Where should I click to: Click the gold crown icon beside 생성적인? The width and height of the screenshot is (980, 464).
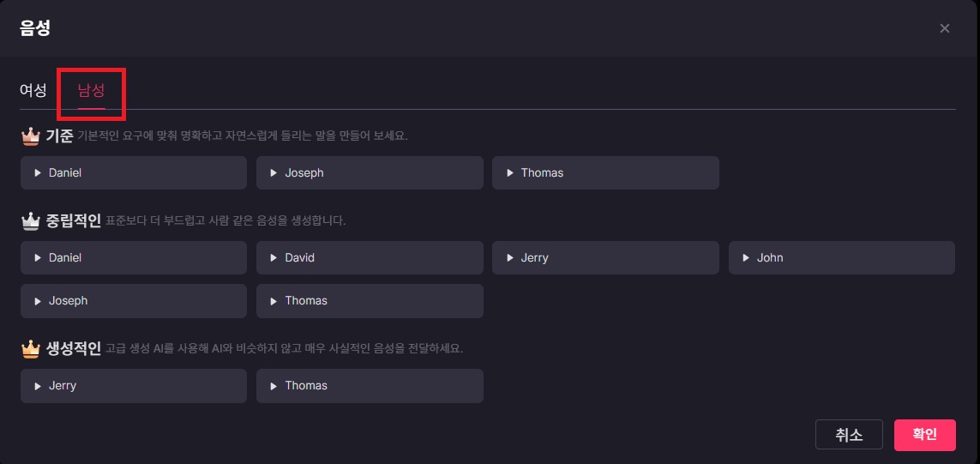(x=31, y=348)
